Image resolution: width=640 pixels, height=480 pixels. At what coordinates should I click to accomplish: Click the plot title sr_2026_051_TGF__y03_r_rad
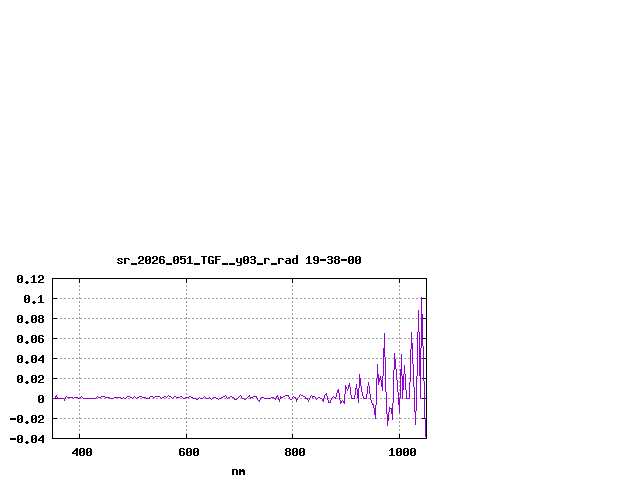pyautogui.click(x=238, y=260)
